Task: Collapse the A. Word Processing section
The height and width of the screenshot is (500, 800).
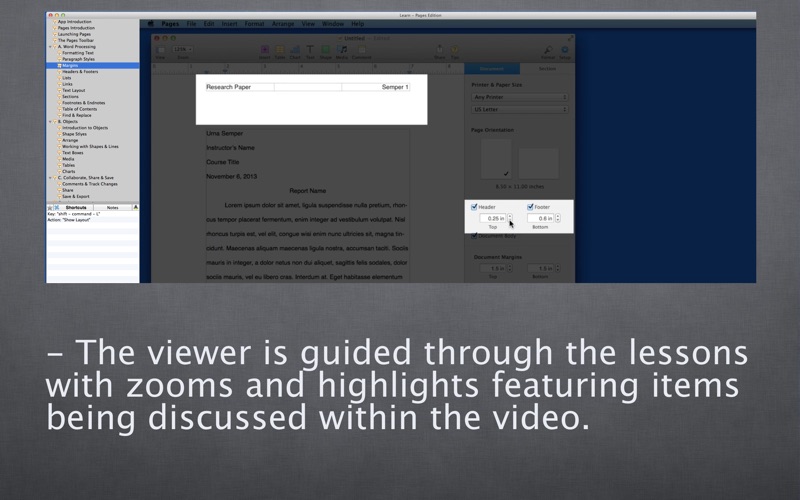Action: (x=50, y=46)
